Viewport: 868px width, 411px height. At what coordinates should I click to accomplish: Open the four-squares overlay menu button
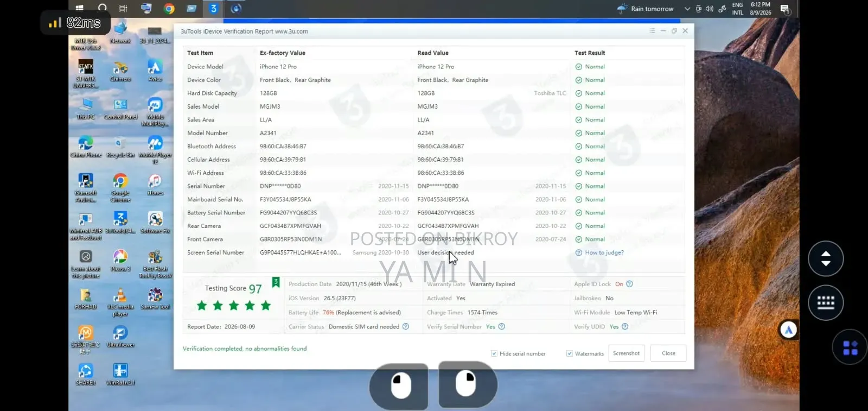[x=850, y=347]
